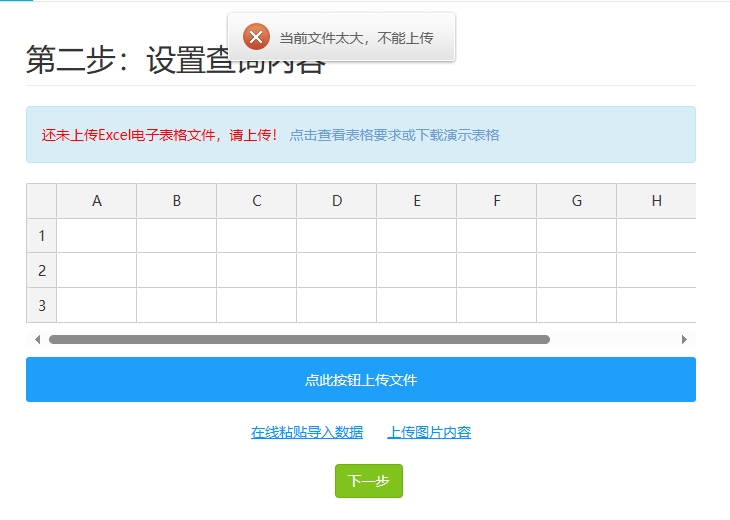Screen dimensions: 730x520
Task: Click cell B2 in the spreadsheet
Action: click(177, 270)
